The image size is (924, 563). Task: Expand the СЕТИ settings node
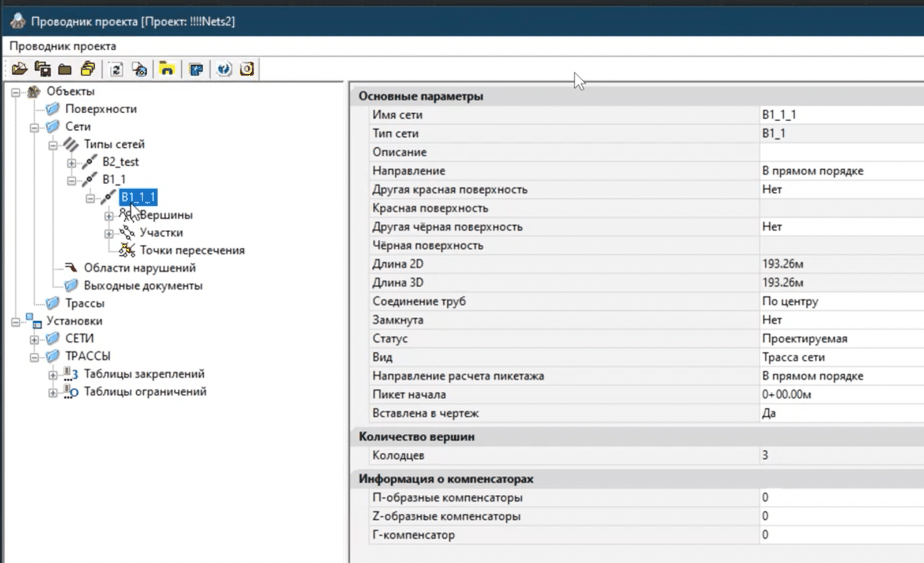click(35, 340)
